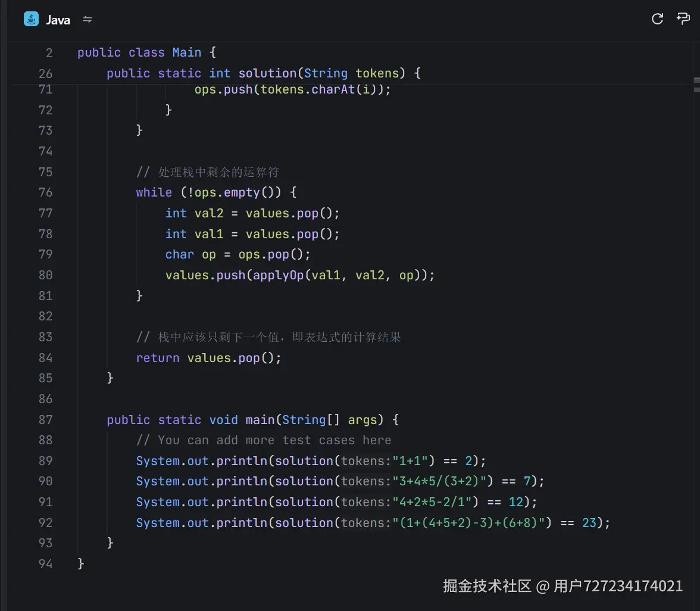Click 'int val2 = values.pop();' line
700x611 pixels.
(252, 213)
